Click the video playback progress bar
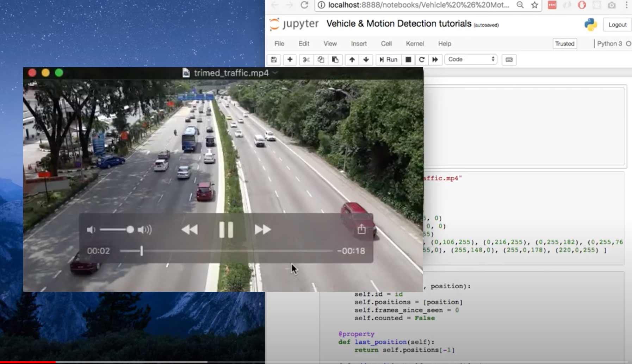 click(226, 251)
